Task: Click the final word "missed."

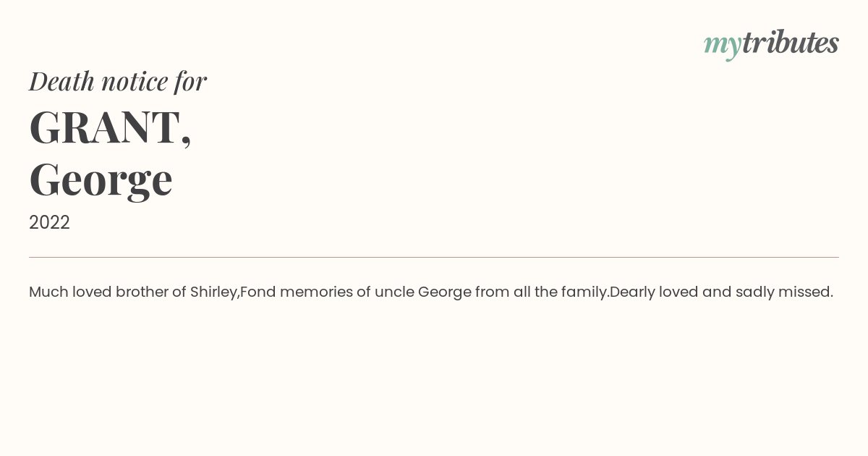Action: [x=805, y=292]
